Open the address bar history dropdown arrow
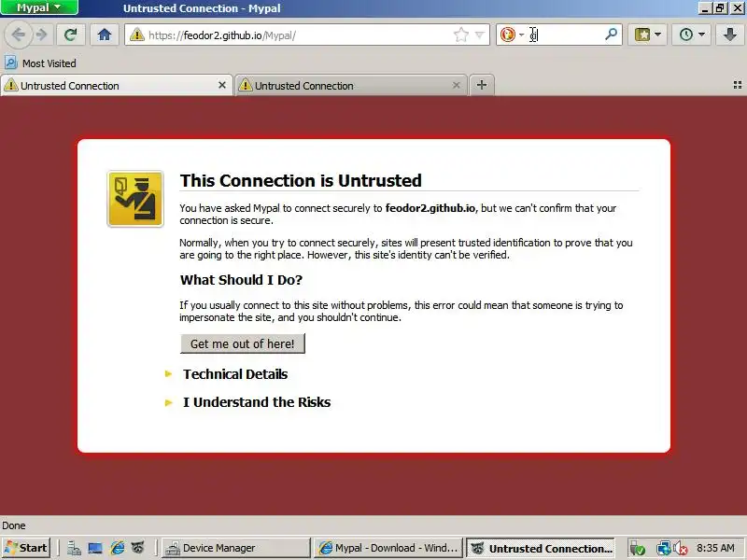This screenshot has height=560, width=747. coord(480,35)
